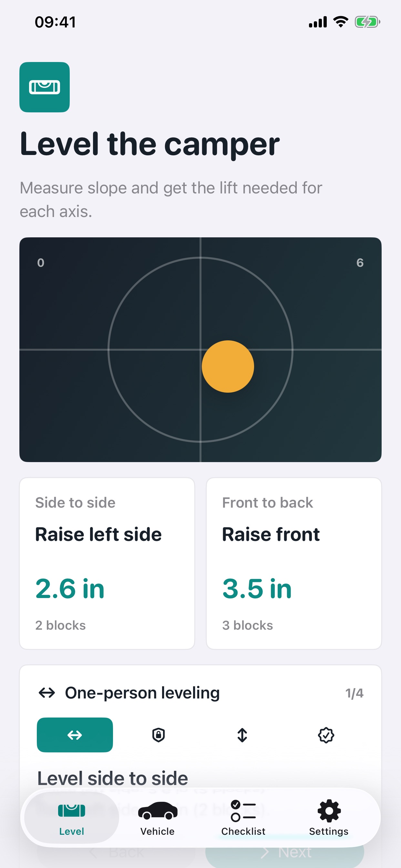
Task: Tap the 1/4 step counter
Action: (x=355, y=693)
